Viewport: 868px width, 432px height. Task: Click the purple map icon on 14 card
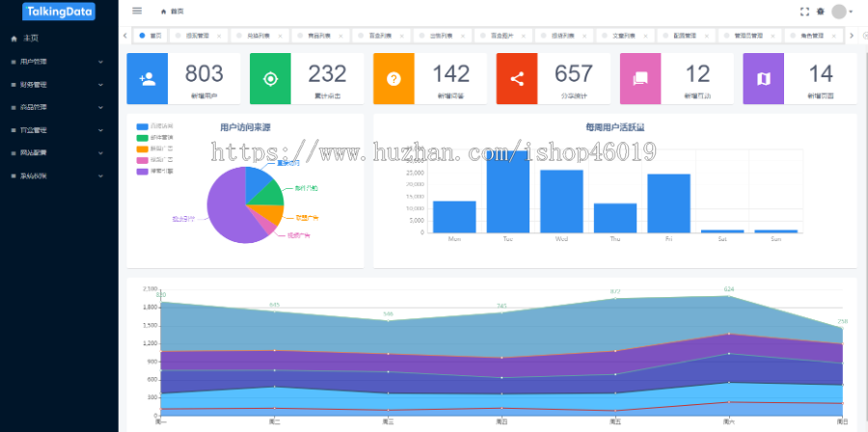pyautogui.click(x=764, y=78)
